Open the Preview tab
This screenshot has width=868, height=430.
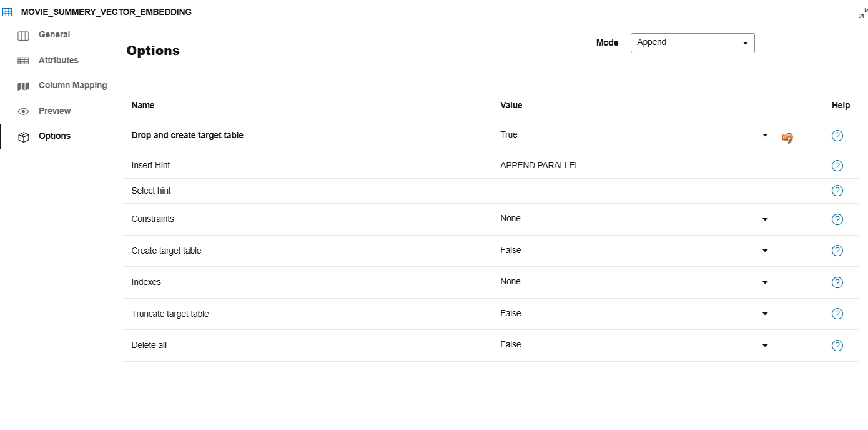(x=54, y=111)
